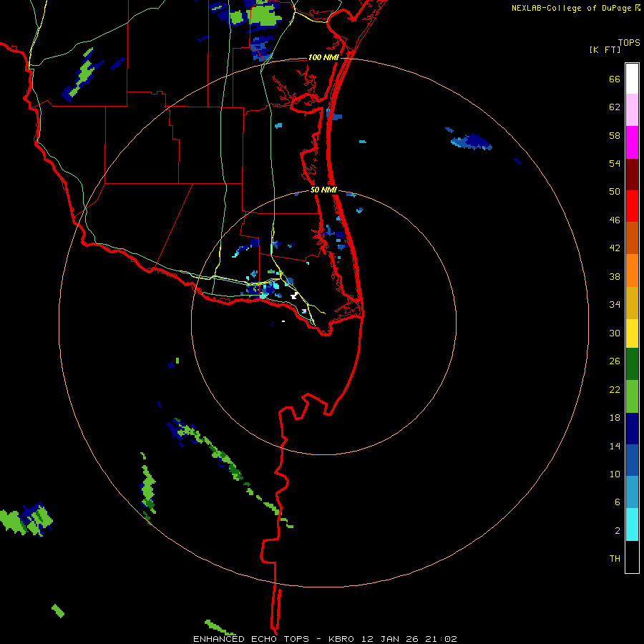The height and width of the screenshot is (644, 644).
Task: Click the '38' legend value
Action: [615, 276]
